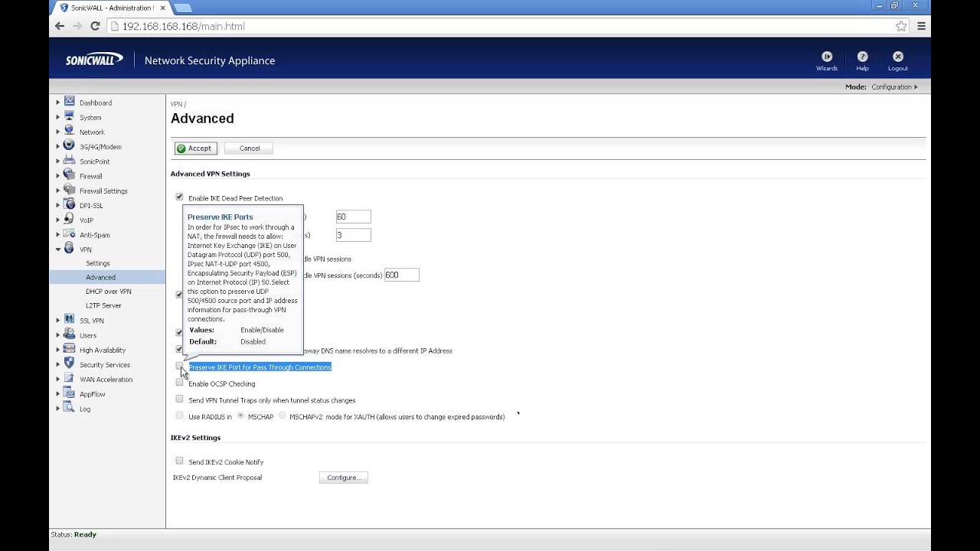Click the System sidebar icon
Viewport: 980px width, 551px height.
70,116
